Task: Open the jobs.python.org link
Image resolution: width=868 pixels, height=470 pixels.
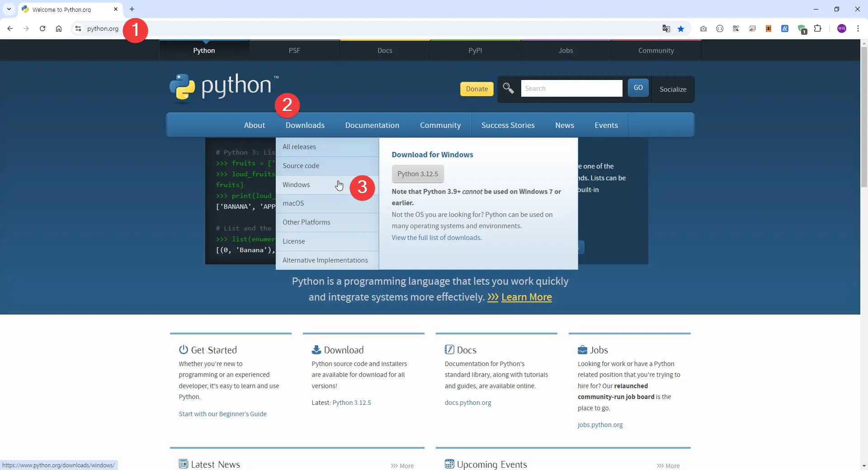Action: coord(600,425)
